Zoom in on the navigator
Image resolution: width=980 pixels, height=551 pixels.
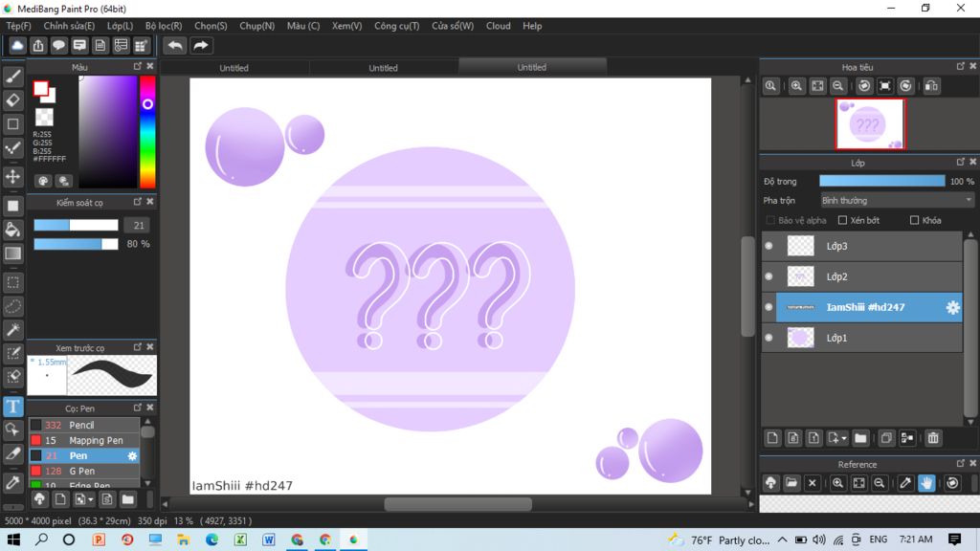click(x=796, y=86)
